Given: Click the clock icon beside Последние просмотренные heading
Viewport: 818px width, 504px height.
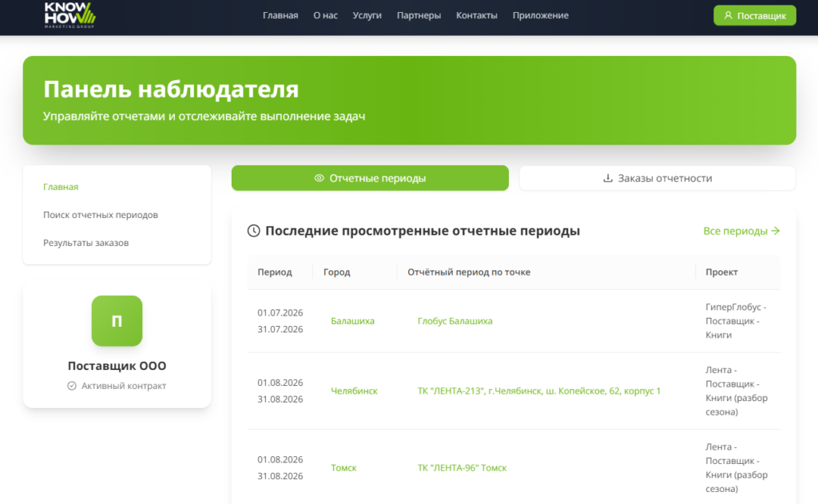Looking at the screenshot, I should [x=253, y=231].
